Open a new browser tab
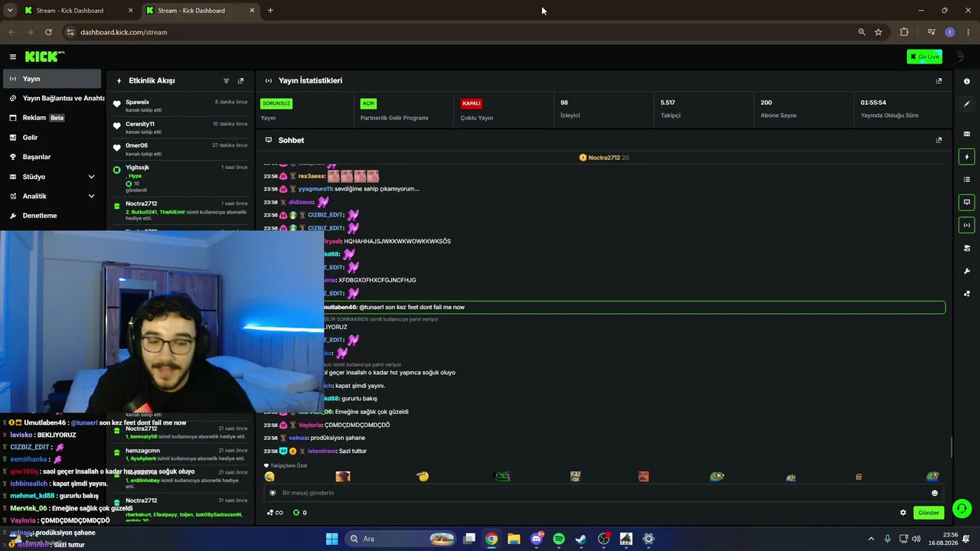The height and width of the screenshot is (551, 980). point(270,11)
